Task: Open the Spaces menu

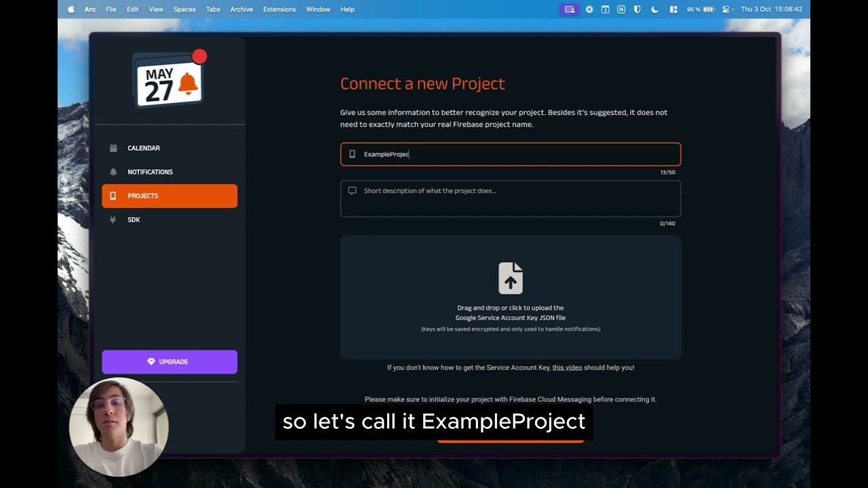Action: [184, 9]
